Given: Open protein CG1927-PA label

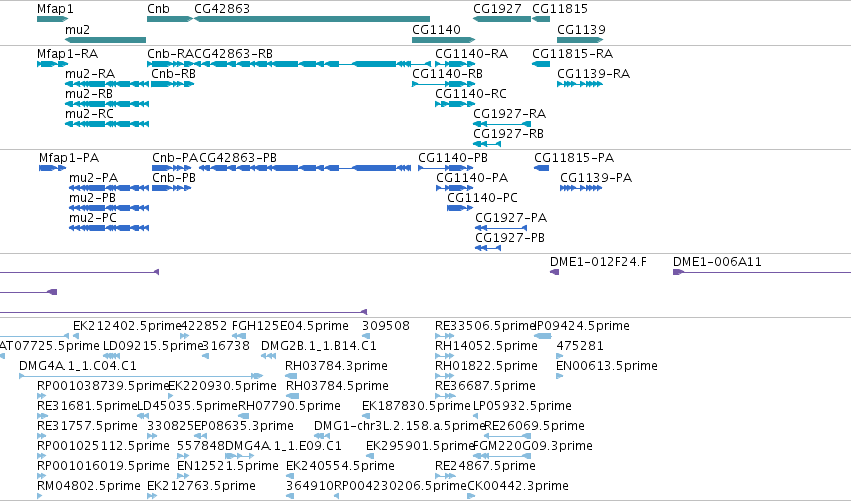Looking at the screenshot, I should [x=511, y=218].
